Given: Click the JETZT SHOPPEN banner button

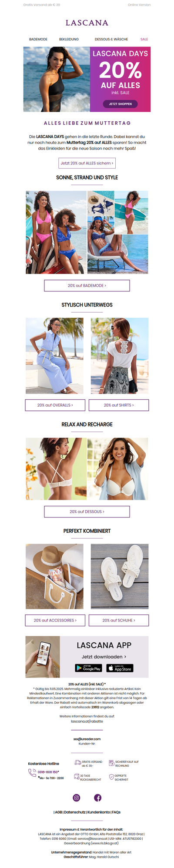Looking at the screenshot, I should click(120, 104).
